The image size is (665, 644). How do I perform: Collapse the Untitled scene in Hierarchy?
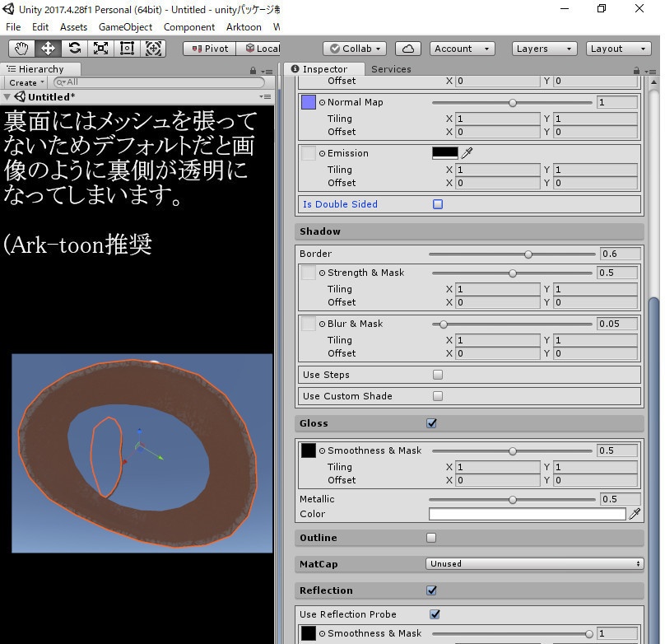coord(7,96)
